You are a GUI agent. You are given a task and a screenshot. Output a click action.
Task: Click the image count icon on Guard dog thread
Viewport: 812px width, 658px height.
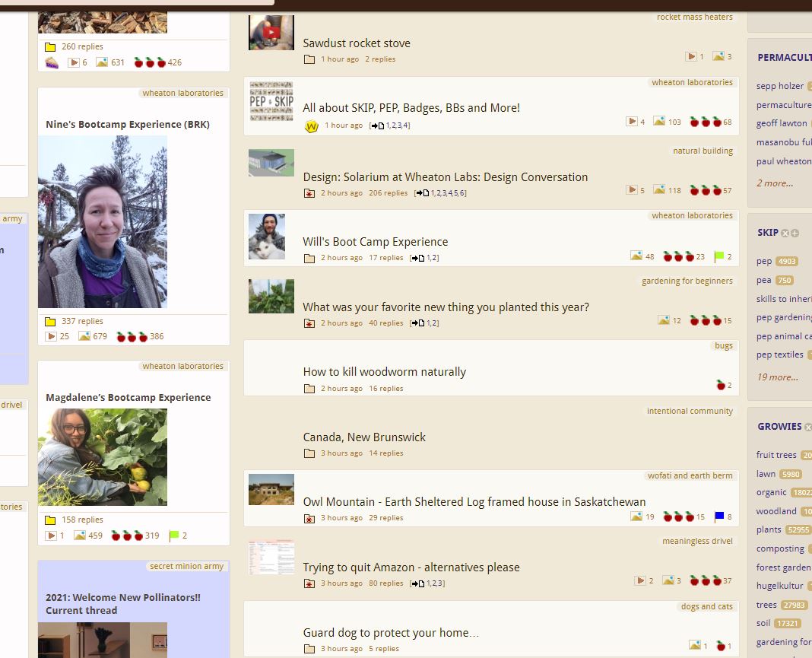point(694,646)
